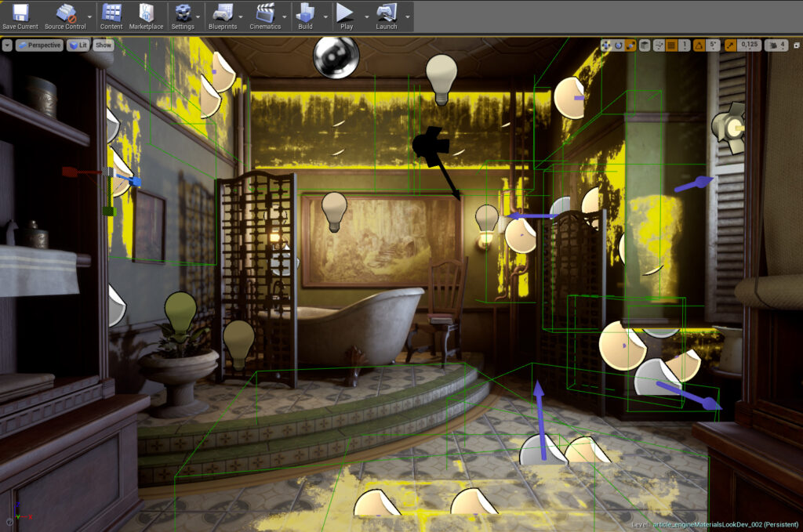
Task: Open the viewport options dropdown arrow
Action: [7, 45]
